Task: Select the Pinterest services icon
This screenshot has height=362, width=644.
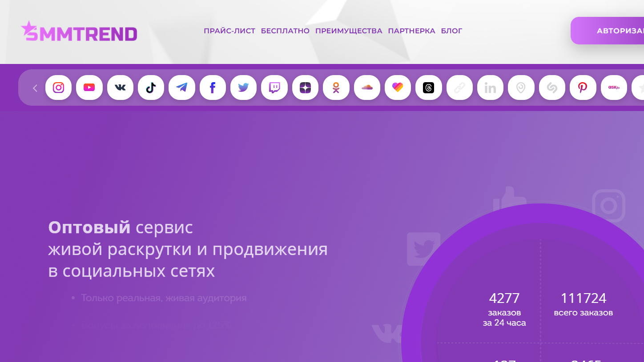Action: tap(583, 88)
